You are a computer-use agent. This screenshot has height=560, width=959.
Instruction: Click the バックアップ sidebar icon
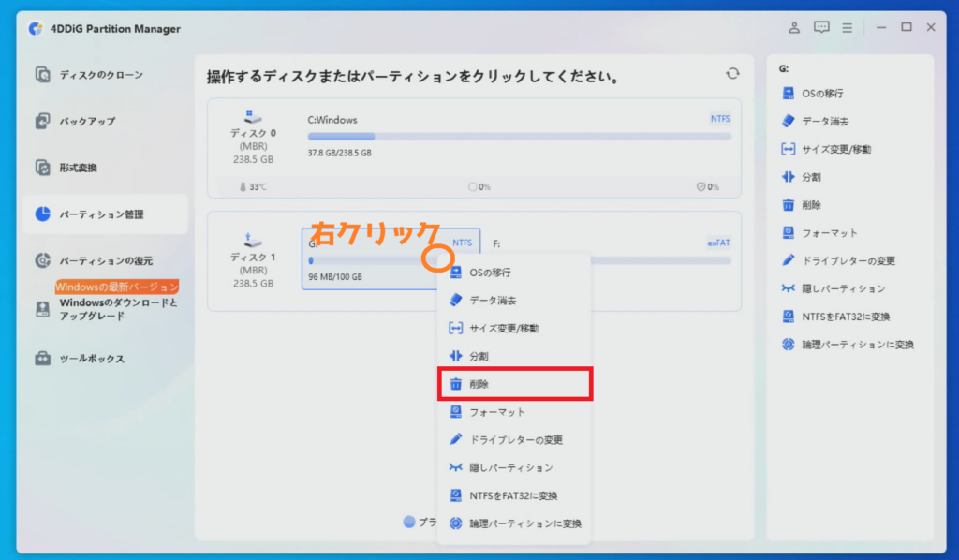(x=43, y=121)
